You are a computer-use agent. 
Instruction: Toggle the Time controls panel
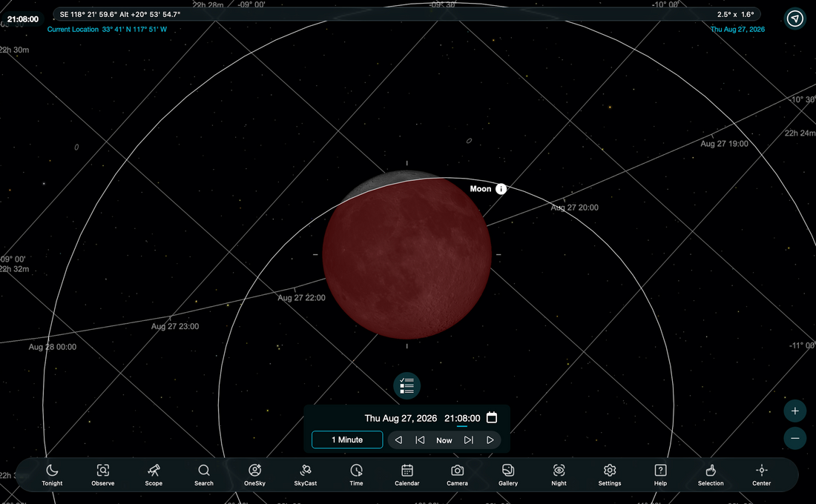tap(357, 475)
